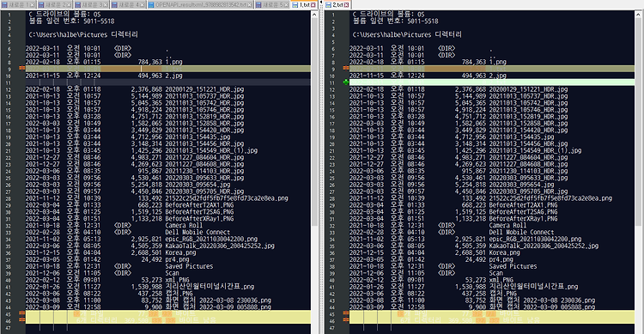Click the tab bar scroll-left arrow

click(321, 2)
